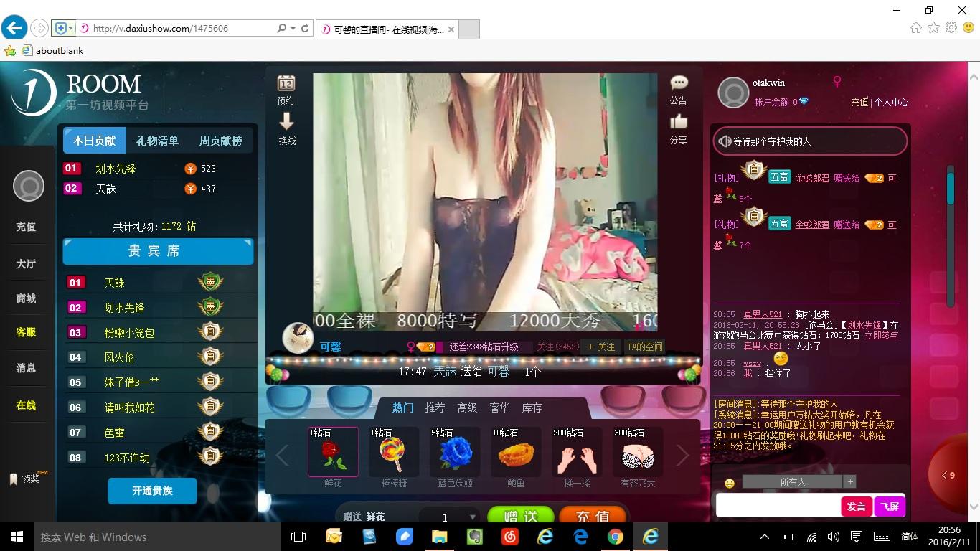Screen dimensions: 980x551
Task: Click the 开通贵族 button
Action: tap(152, 491)
